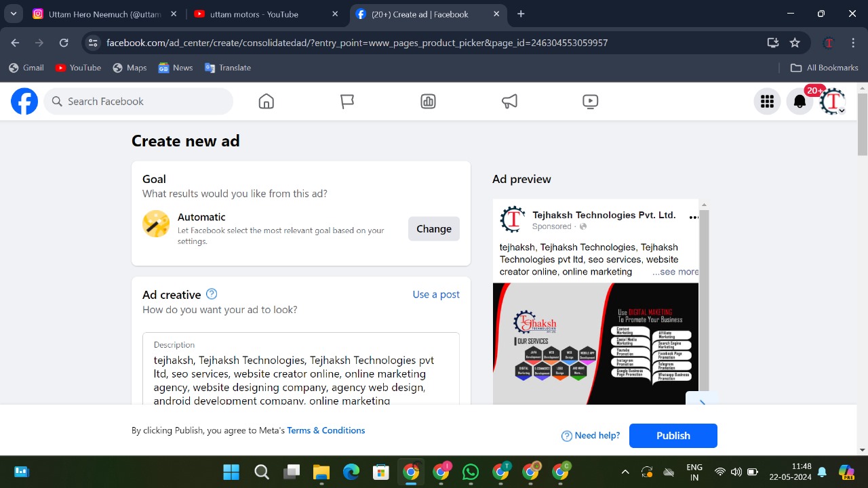Viewport: 868px width, 488px height.
Task: Open the Chrome profile avatar icon
Action: point(828,43)
